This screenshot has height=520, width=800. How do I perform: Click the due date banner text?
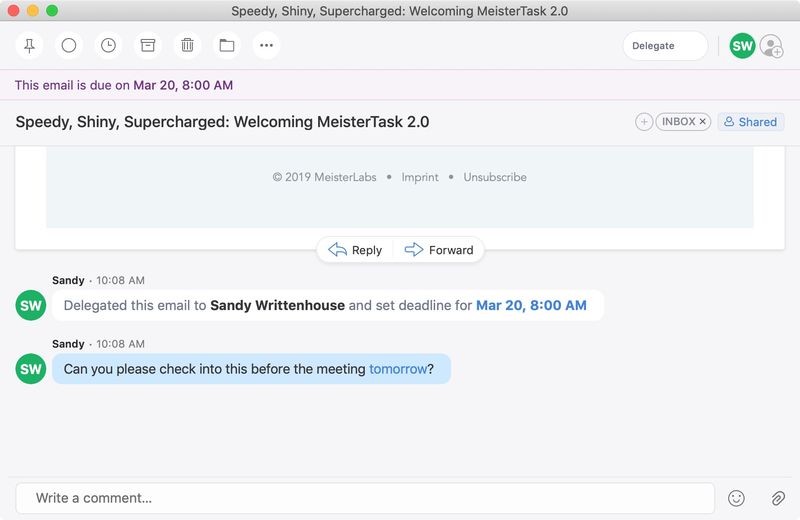click(x=124, y=85)
